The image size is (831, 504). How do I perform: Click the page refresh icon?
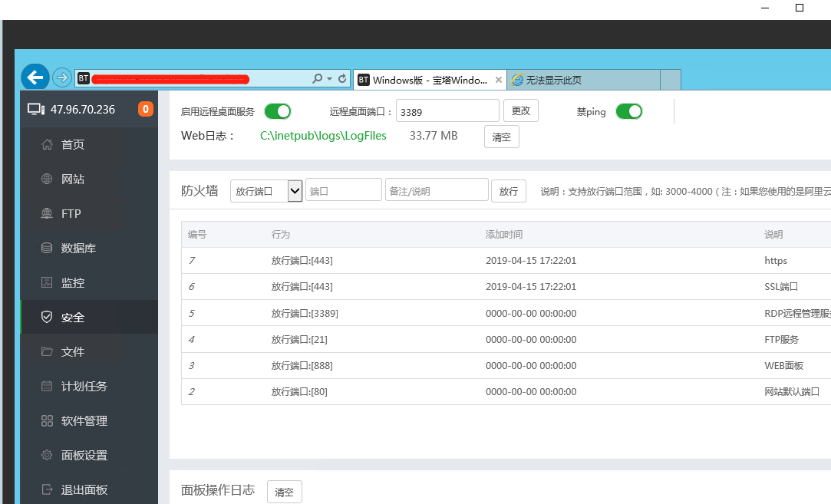pyautogui.click(x=342, y=78)
